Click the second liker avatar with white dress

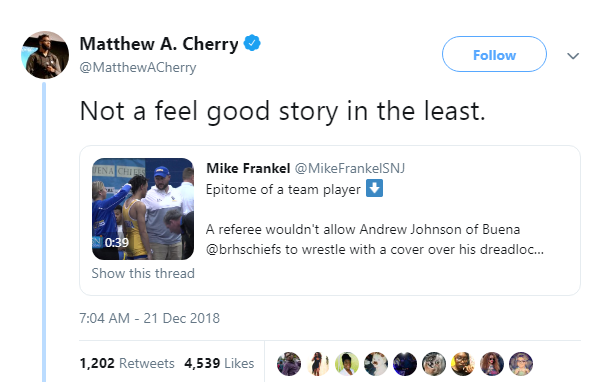(x=318, y=363)
